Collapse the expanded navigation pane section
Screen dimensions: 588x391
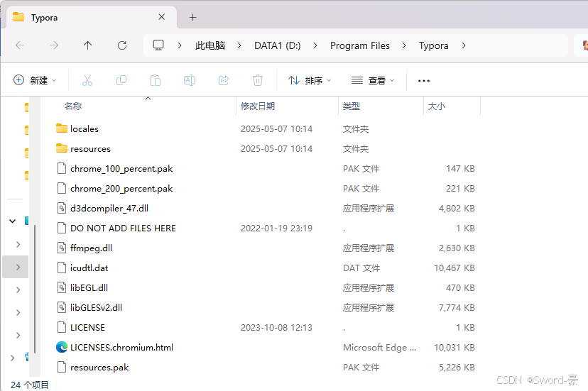[x=12, y=221]
